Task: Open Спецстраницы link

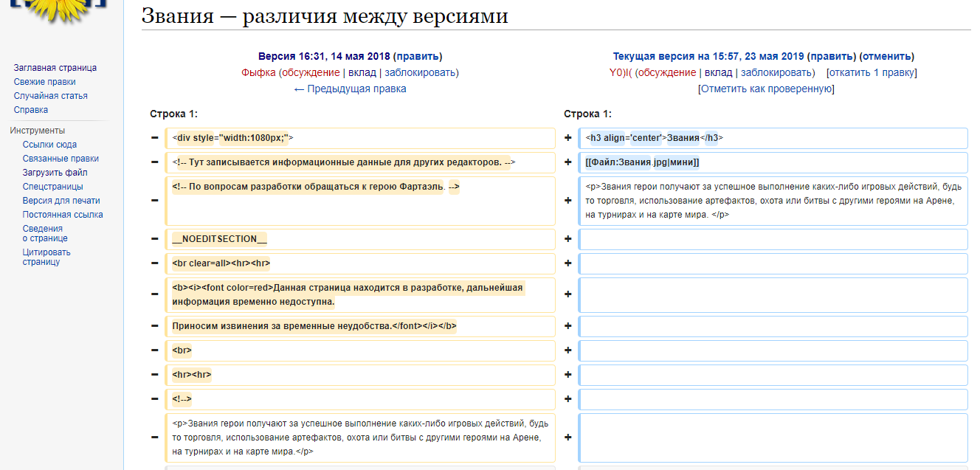Action: pyautogui.click(x=52, y=187)
